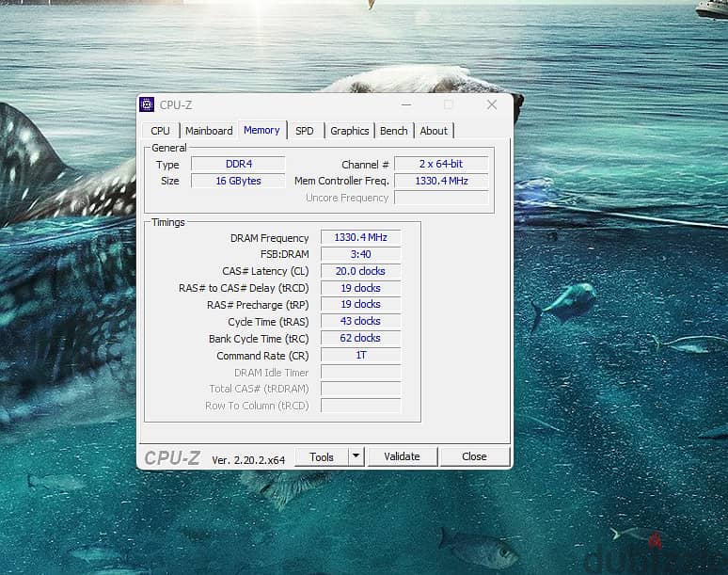Click the empty Total CAS# (tRDRAM) field

361,389
